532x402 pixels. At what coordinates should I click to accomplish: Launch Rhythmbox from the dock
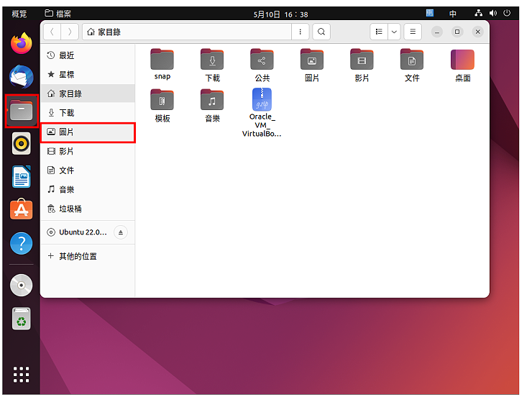click(22, 144)
